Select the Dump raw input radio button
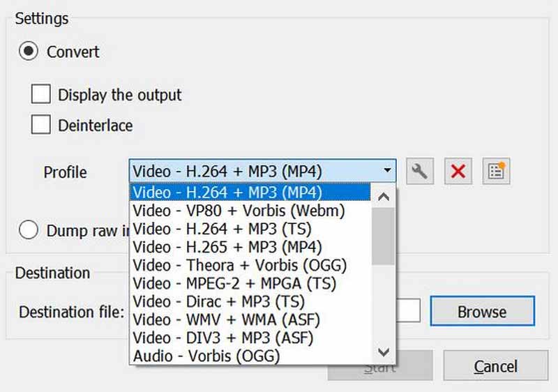558x392 pixels. 29,229
